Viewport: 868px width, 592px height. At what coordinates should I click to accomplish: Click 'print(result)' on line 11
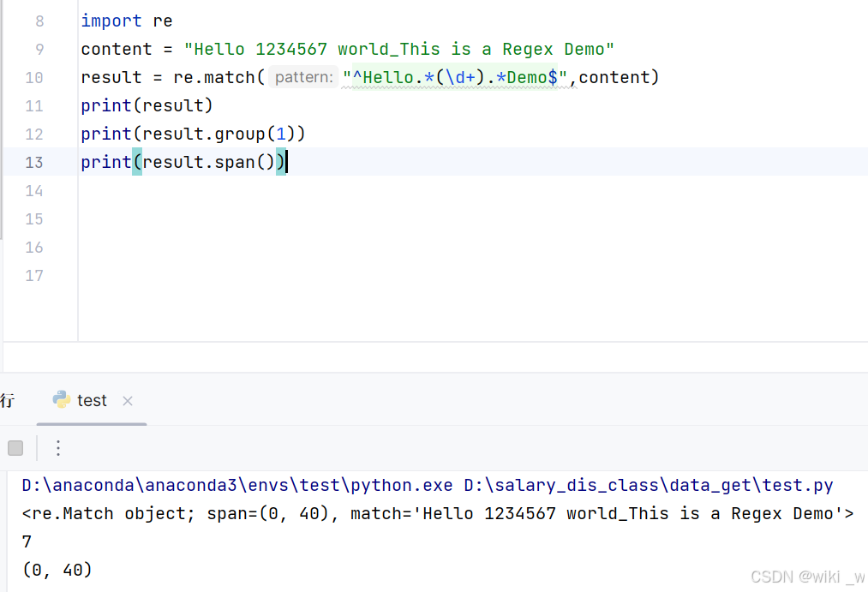(147, 105)
